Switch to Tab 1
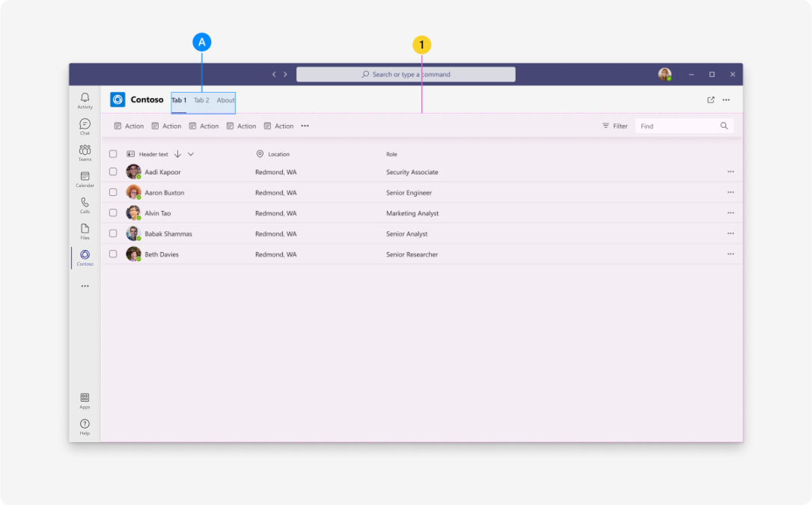 click(179, 100)
